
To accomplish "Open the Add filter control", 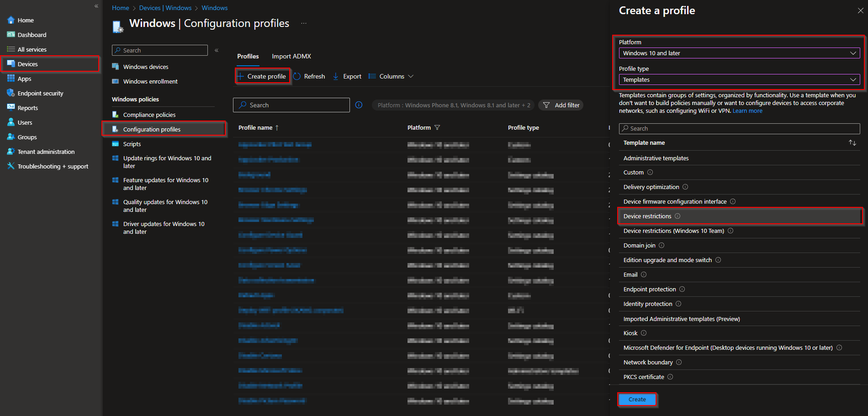I will (561, 105).
